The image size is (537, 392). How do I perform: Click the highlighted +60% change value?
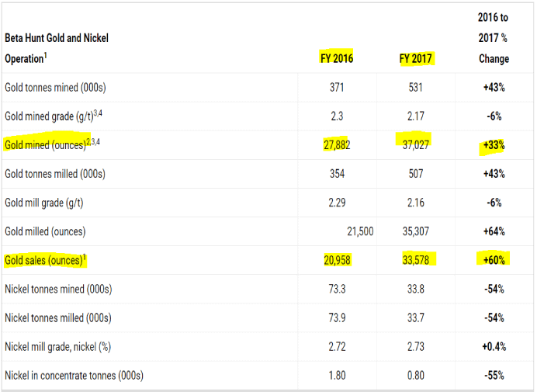[x=494, y=260]
